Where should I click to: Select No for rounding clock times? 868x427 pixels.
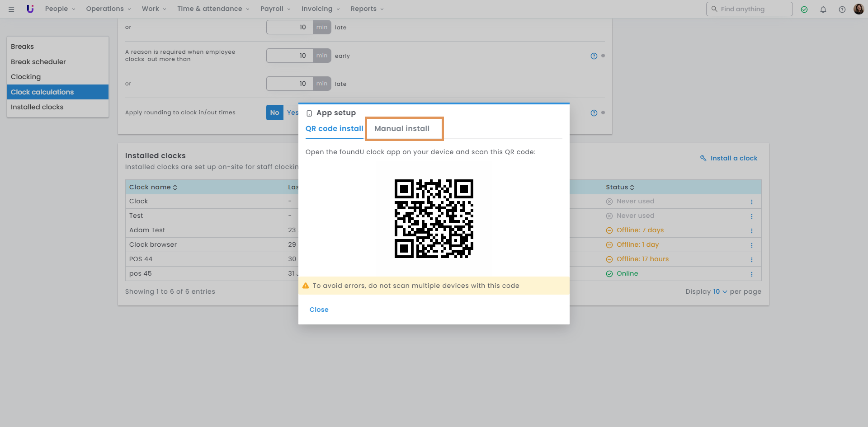click(274, 113)
